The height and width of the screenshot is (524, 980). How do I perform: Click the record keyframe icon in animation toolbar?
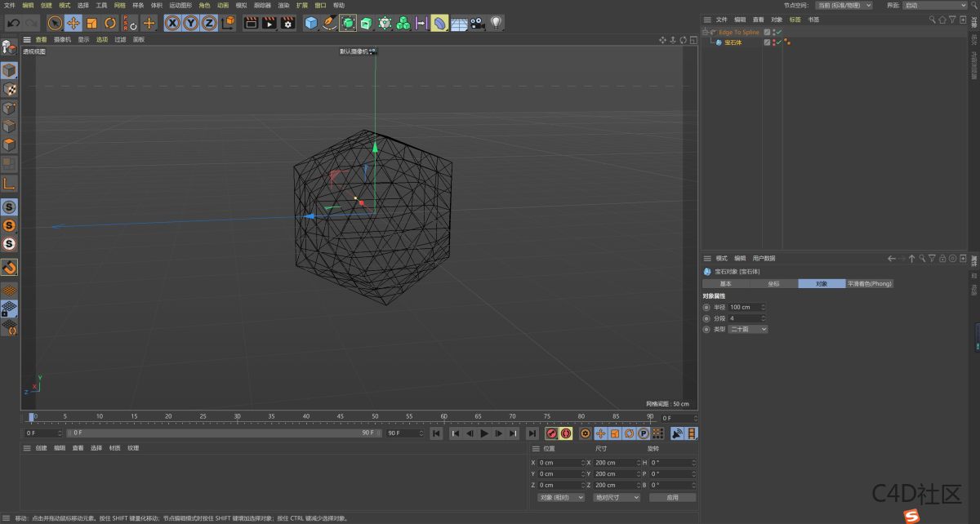click(x=550, y=433)
